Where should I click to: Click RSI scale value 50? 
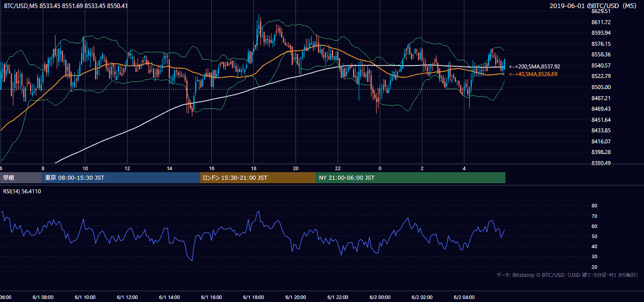[594, 236]
